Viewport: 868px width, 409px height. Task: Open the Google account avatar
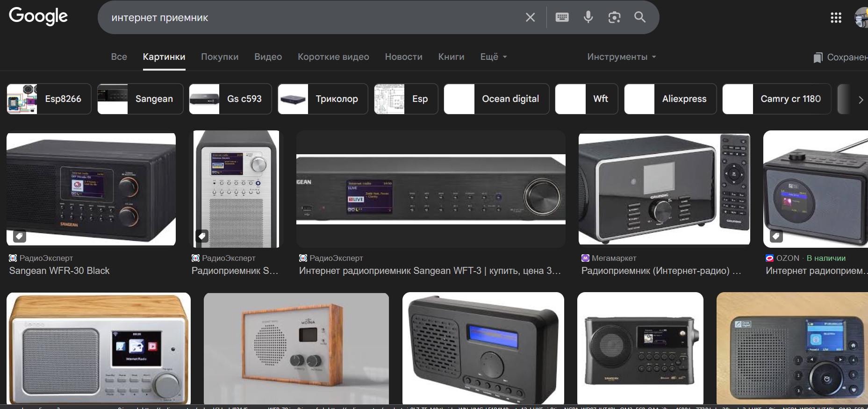click(861, 18)
